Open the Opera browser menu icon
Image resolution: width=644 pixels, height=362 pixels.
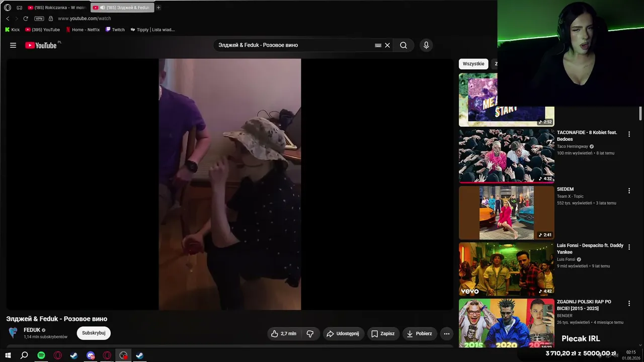point(8,8)
